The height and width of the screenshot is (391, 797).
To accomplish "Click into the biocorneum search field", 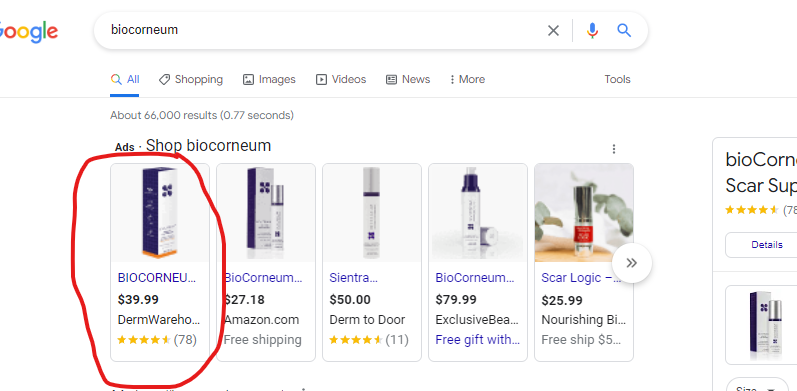I will coord(325,30).
